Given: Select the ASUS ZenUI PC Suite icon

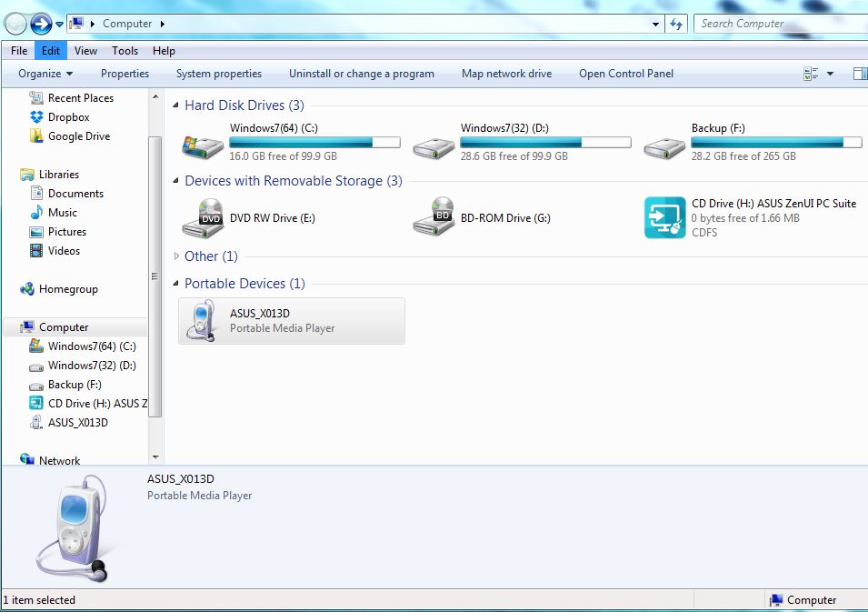Looking at the screenshot, I should pyautogui.click(x=664, y=217).
